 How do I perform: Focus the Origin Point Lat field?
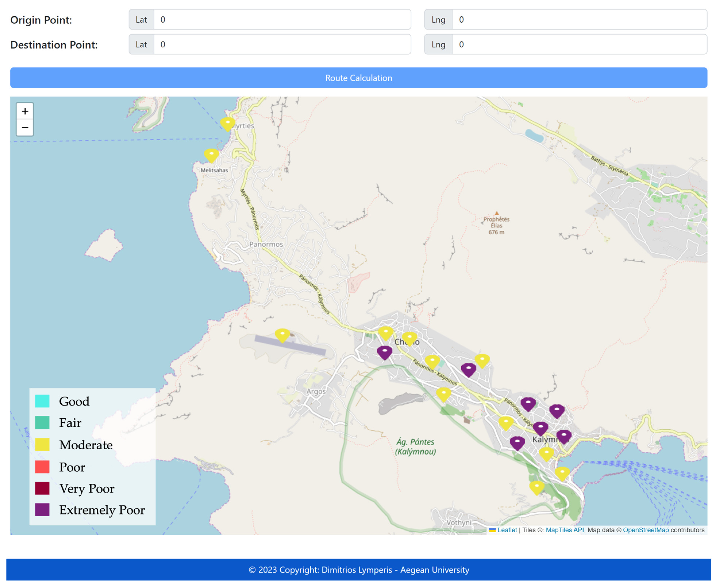282,20
